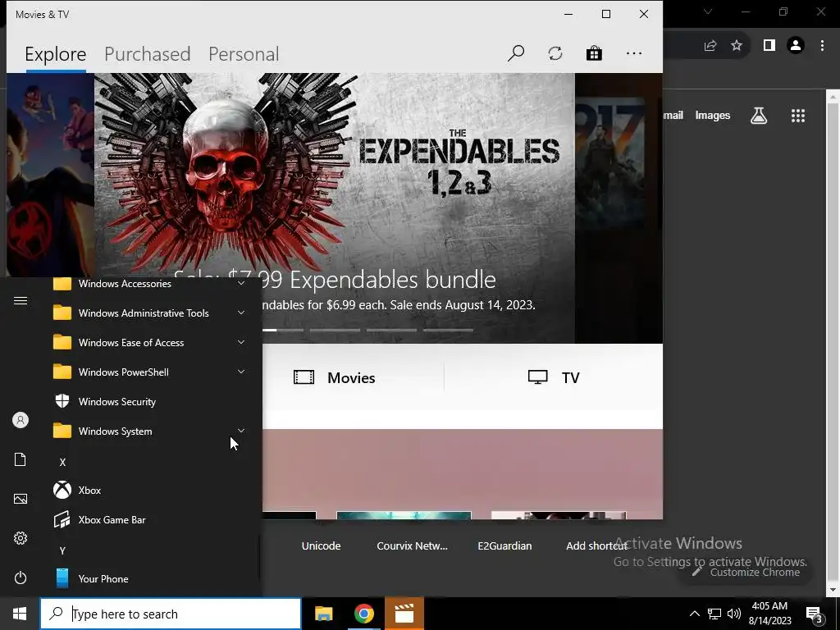Open the Power options icon
This screenshot has width=840, height=630.
pos(21,577)
